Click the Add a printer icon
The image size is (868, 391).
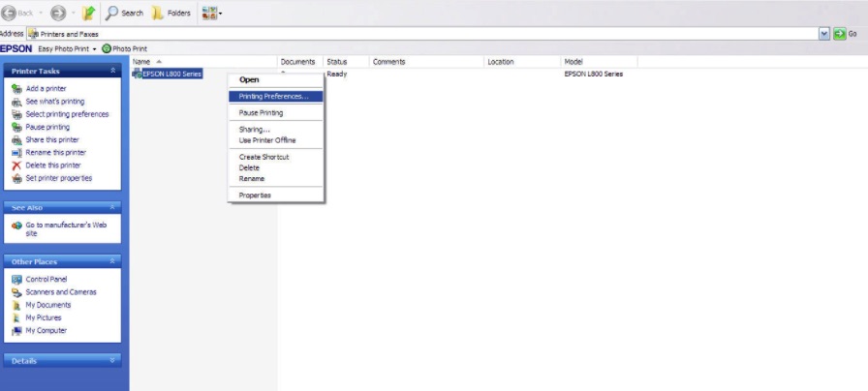click(16, 88)
